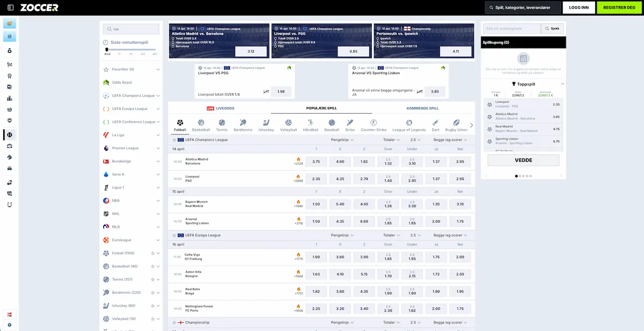Select the Håndball sport icon

click(x=311, y=122)
